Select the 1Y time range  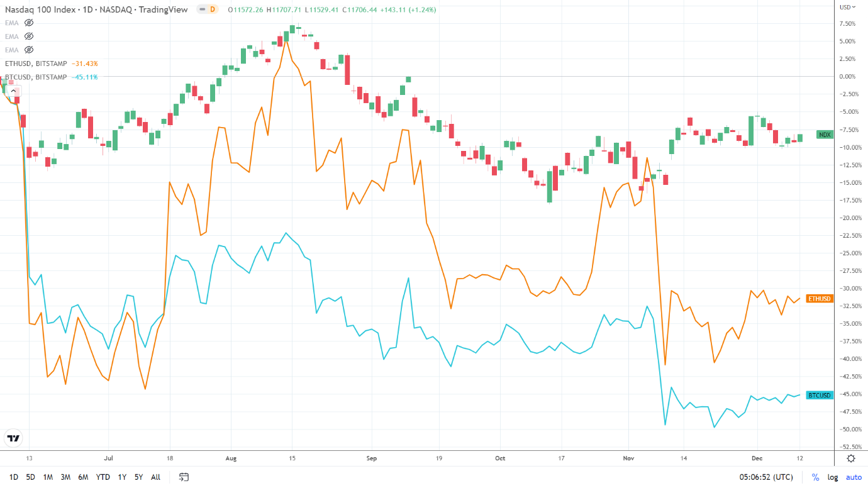click(x=122, y=477)
